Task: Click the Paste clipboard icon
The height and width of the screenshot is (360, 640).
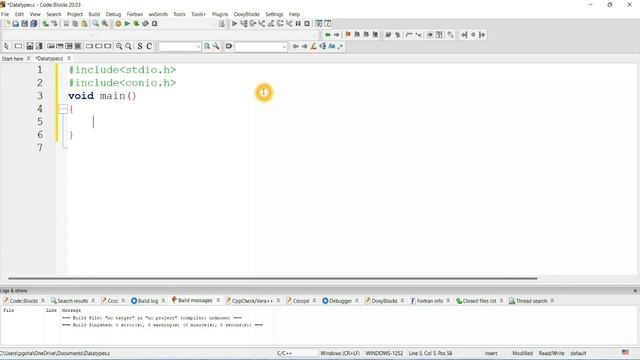Action: (x=84, y=24)
